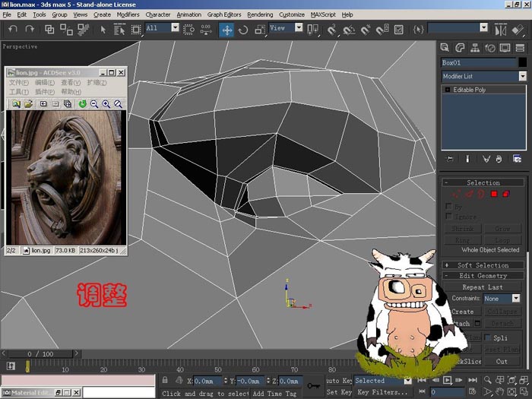Click the Mirror Selected Objects icon

(500, 30)
